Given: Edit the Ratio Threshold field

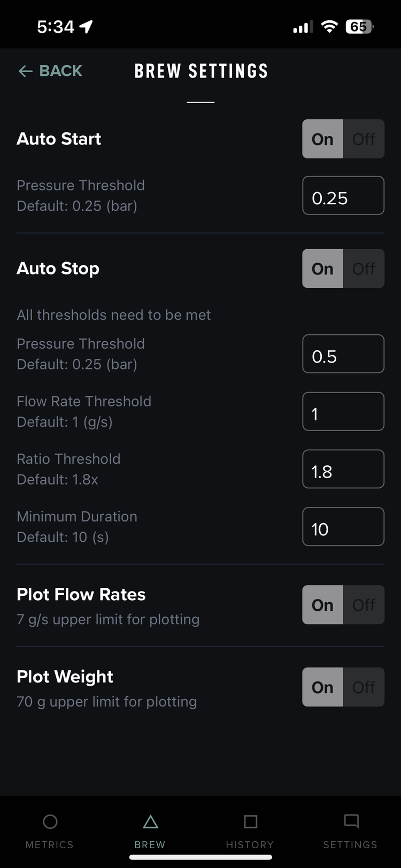Looking at the screenshot, I should pyautogui.click(x=343, y=469).
